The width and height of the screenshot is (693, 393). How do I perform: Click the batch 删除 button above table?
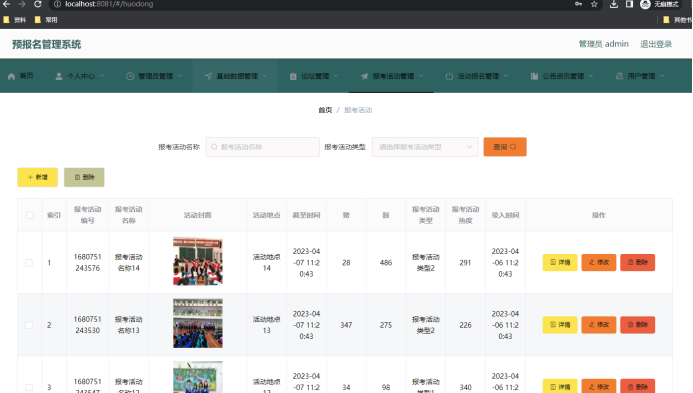click(x=84, y=177)
